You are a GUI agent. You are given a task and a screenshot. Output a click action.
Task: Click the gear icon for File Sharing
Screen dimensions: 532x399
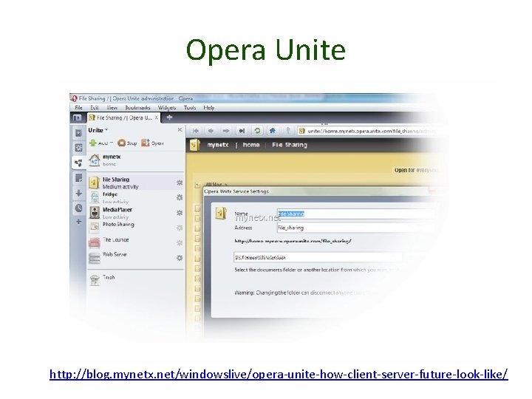pos(180,183)
